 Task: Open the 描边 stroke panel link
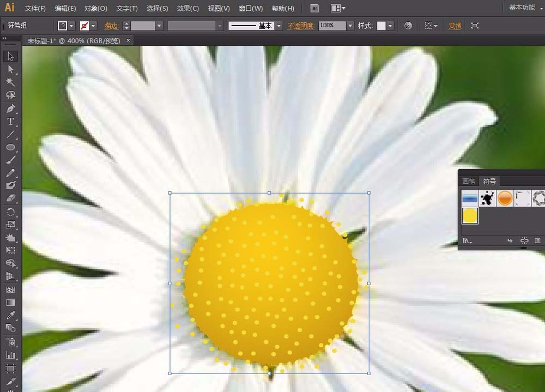click(111, 26)
